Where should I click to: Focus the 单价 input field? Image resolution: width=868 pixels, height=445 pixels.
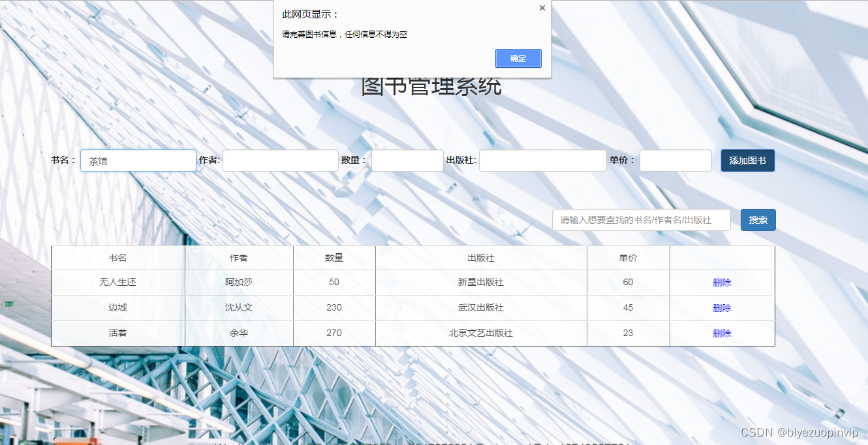675,161
